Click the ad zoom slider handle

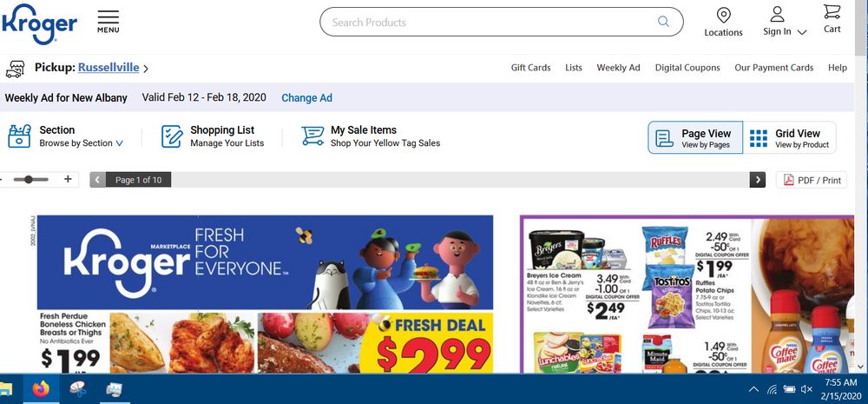(x=29, y=179)
